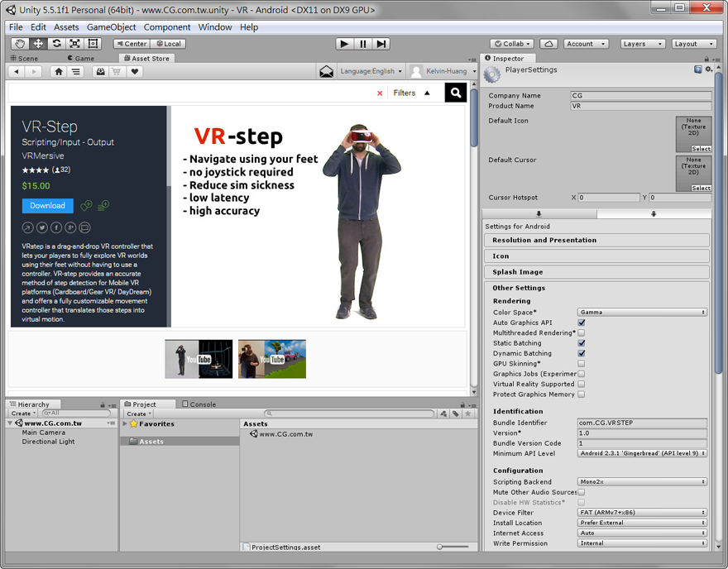Share VR-Step on Facebook

pos(56,227)
